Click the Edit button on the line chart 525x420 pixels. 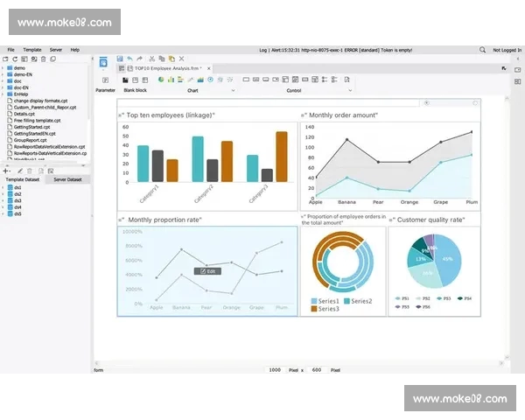pos(207,271)
